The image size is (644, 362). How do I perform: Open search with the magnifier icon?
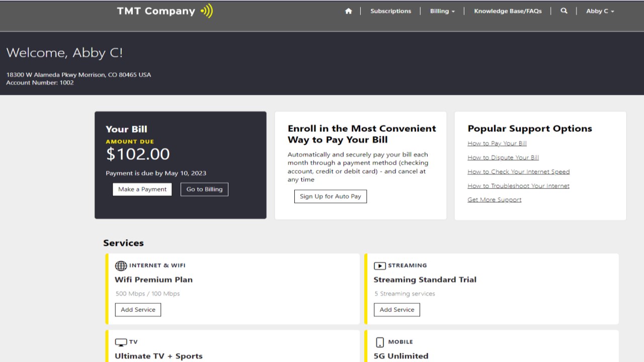click(564, 11)
